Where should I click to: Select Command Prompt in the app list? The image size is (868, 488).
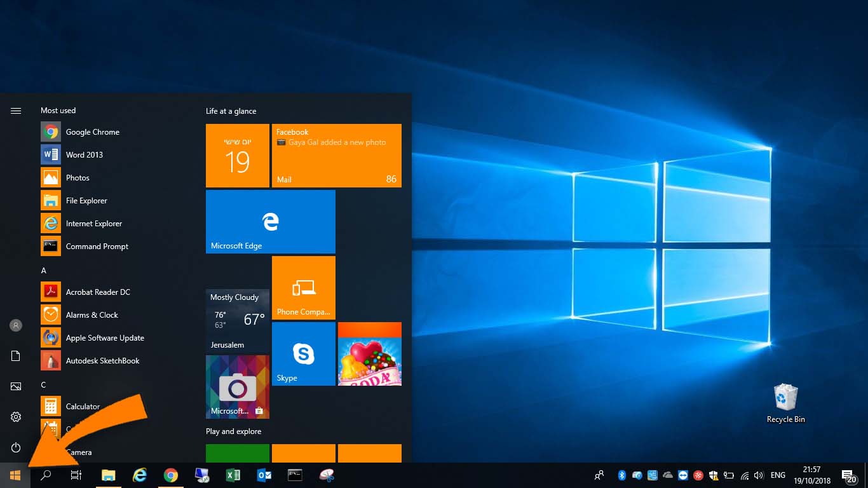[97, 247]
